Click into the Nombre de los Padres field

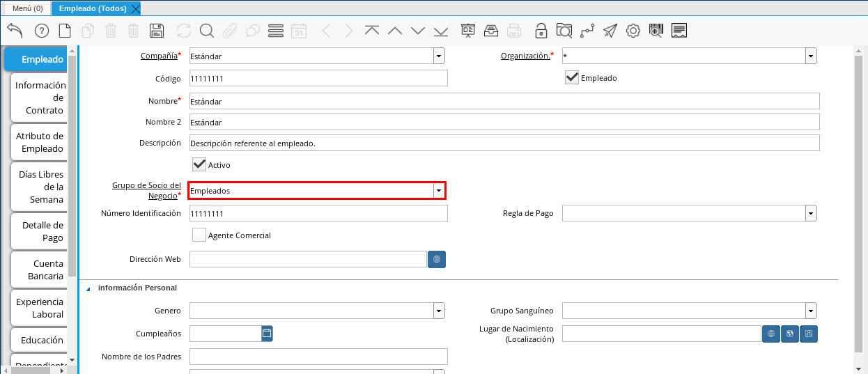coord(318,357)
